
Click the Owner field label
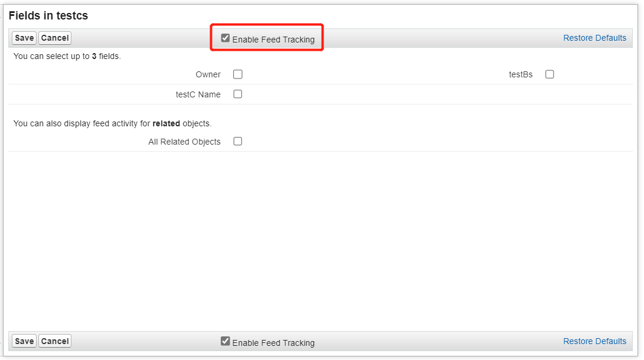pyautogui.click(x=208, y=74)
